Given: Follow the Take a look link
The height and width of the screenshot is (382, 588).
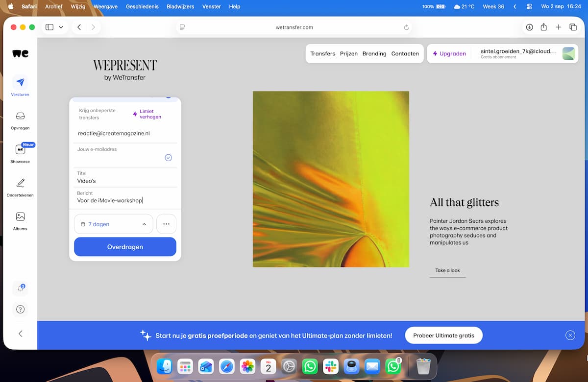Looking at the screenshot, I should (x=448, y=270).
